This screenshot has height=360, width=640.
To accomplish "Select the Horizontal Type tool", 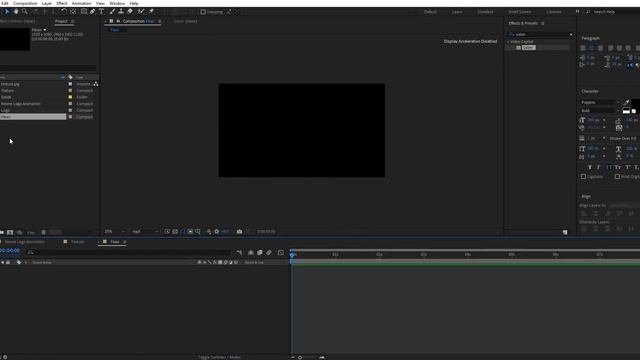I will (101, 12).
